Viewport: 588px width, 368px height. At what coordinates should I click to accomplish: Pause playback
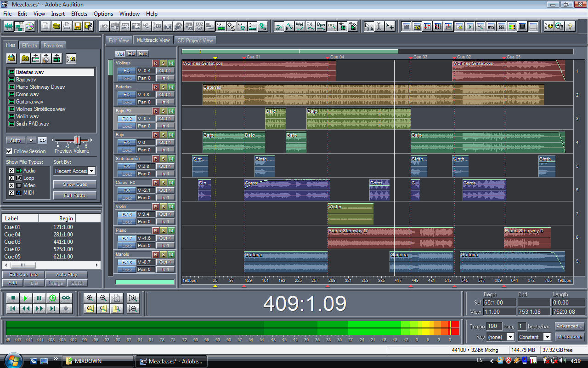(40, 298)
